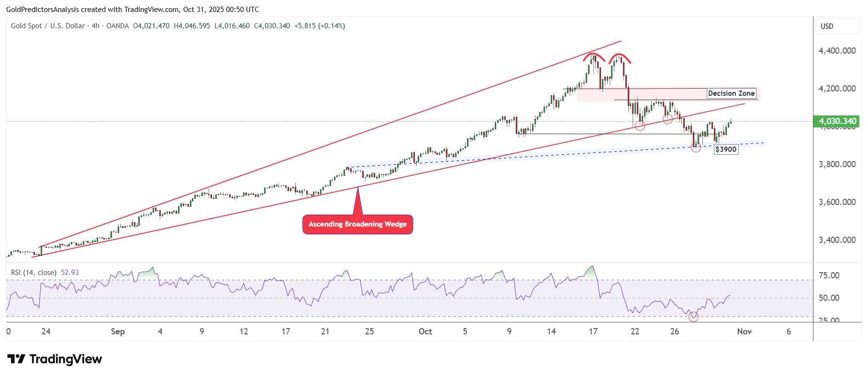Click the Nov label on the time axis
The width and height of the screenshot is (868, 377).
744,331
